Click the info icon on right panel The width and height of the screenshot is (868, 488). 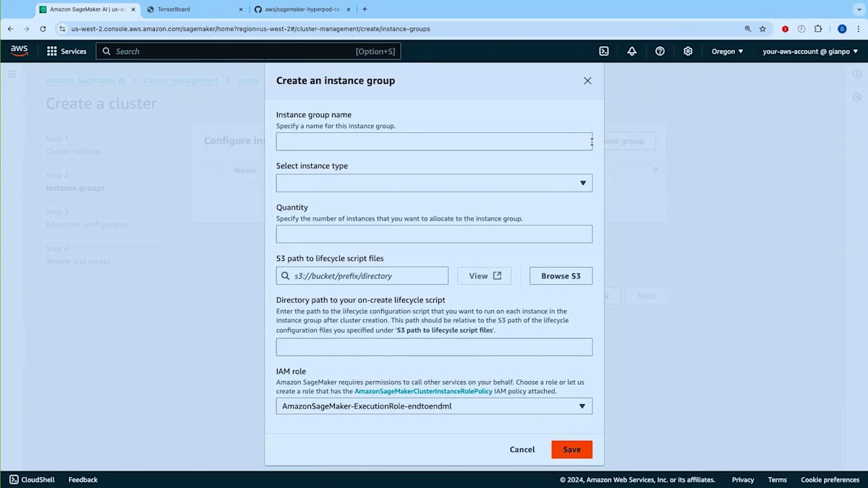[x=857, y=74]
